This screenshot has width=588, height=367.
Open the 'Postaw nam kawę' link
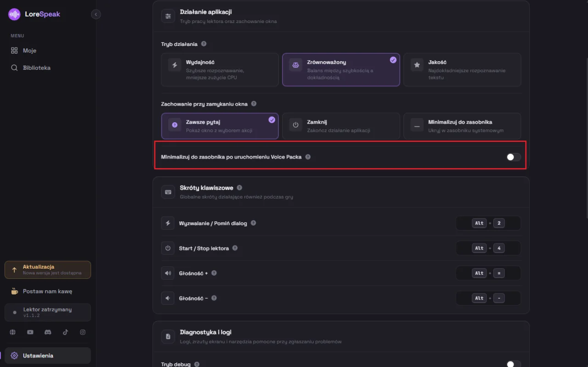click(48, 291)
